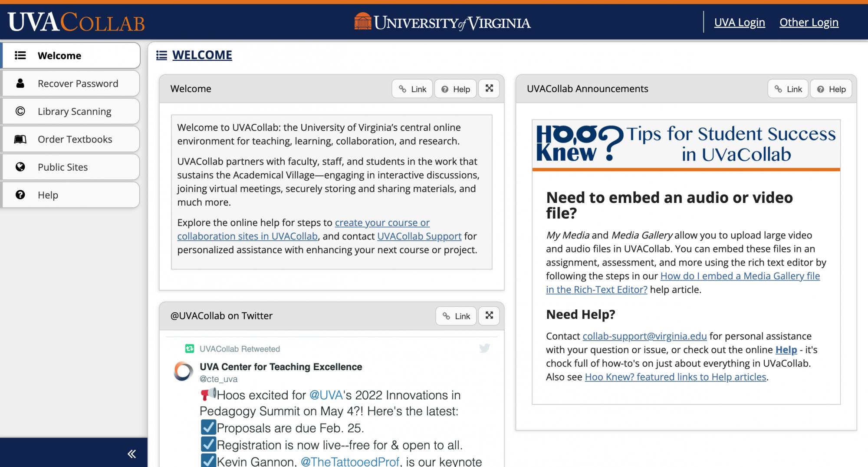Maximize the @UVACollab on Twitter panel
This screenshot has width=868, height=467.
point(489,316)
